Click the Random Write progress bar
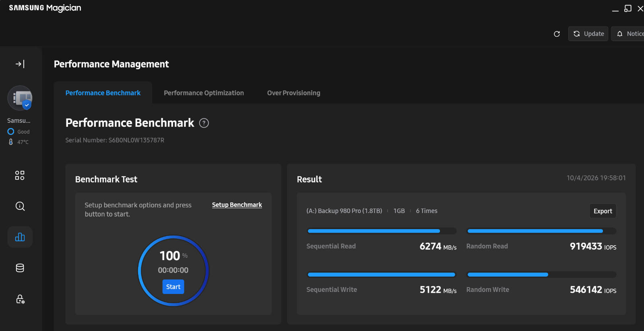The height and width of the screenshot is (331, 644). [541, 275]
